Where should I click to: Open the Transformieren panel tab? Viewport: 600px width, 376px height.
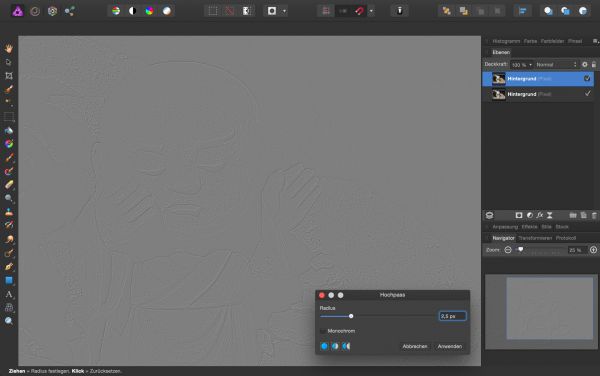[x=535, y=238]
